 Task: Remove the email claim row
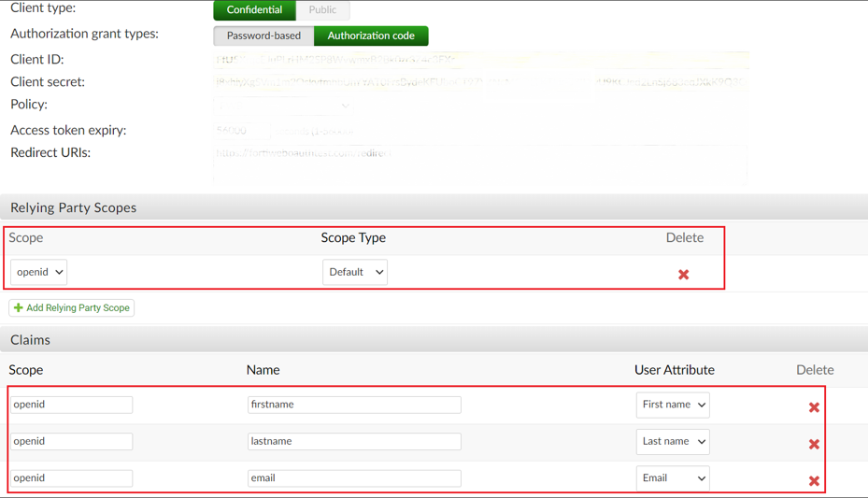click(814, 480)
